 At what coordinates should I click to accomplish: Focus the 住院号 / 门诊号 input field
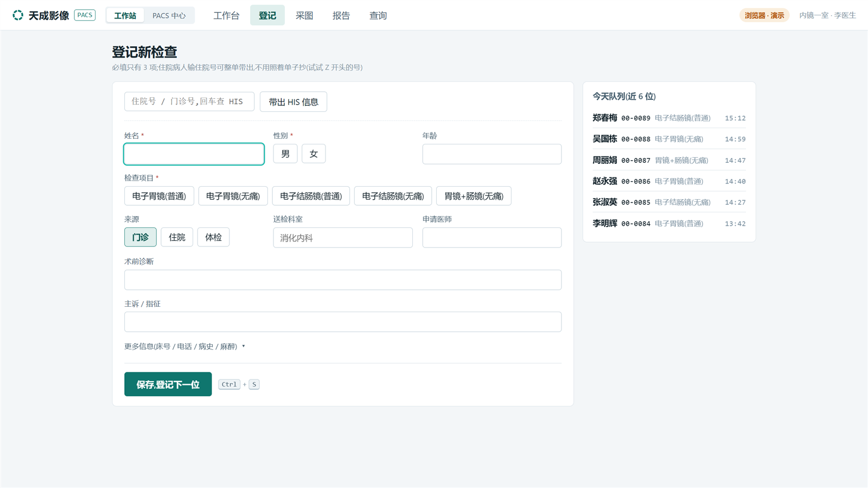[x=189, y=102]
